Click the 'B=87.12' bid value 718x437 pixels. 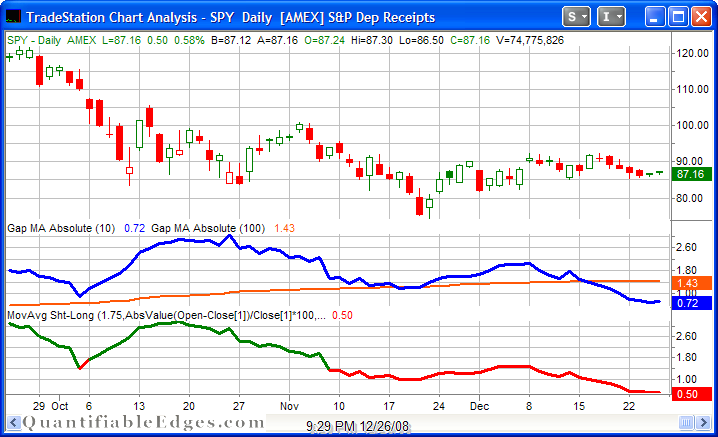231,40
